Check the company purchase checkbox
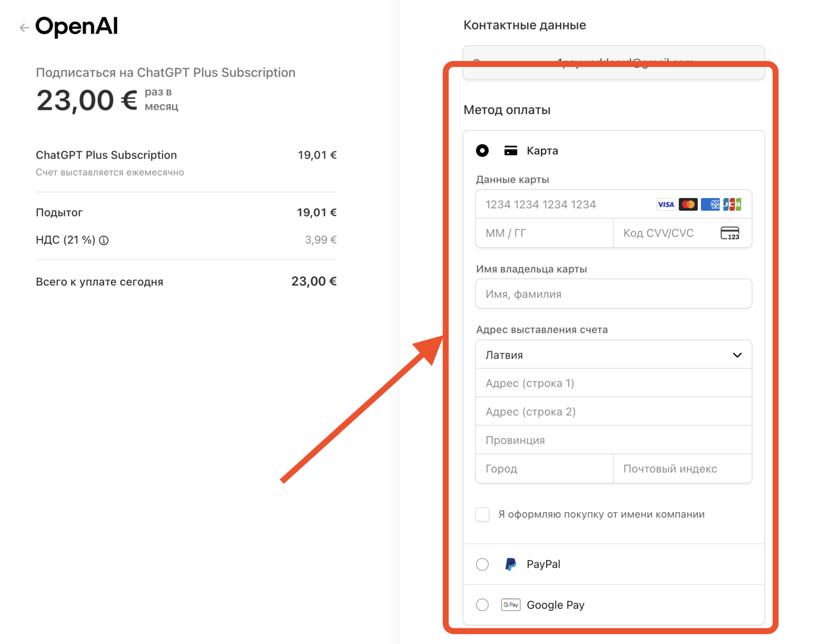This screenshot has width=815, height=644. click(x=482, y=514)
